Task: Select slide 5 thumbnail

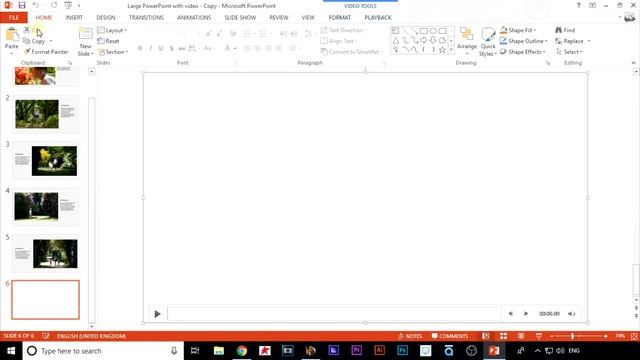Action: (x=46, y=253)
